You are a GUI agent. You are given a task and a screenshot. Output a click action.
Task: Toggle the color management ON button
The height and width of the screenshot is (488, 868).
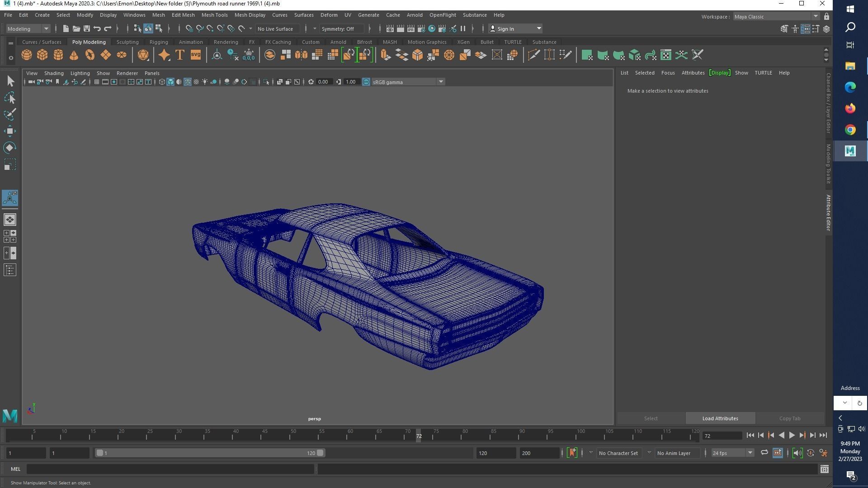pyautogui.click(x=366, y=82)
